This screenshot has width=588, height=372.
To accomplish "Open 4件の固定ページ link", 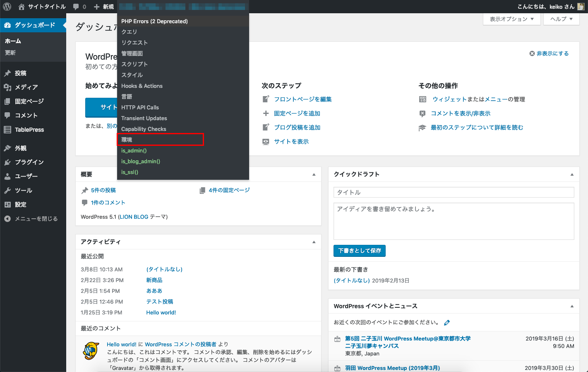I will (x=229, y=190).
